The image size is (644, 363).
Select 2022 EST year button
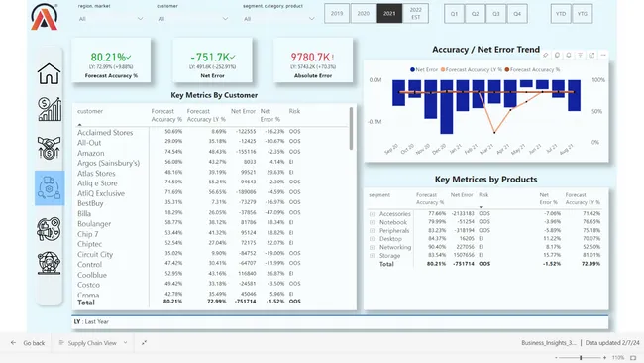coord(416,14)
